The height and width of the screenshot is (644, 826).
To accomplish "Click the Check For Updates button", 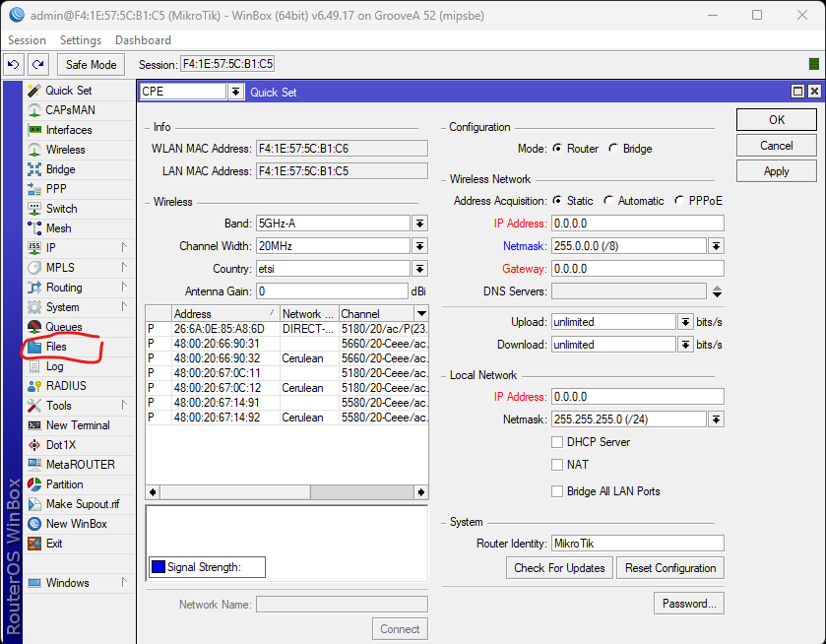I will [x=559, y=568].
